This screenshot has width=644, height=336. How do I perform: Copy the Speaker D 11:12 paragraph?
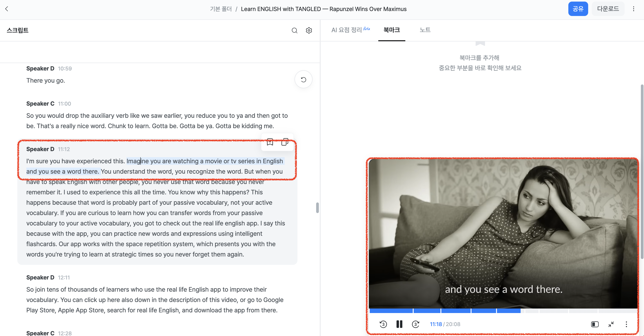point(285,142)
